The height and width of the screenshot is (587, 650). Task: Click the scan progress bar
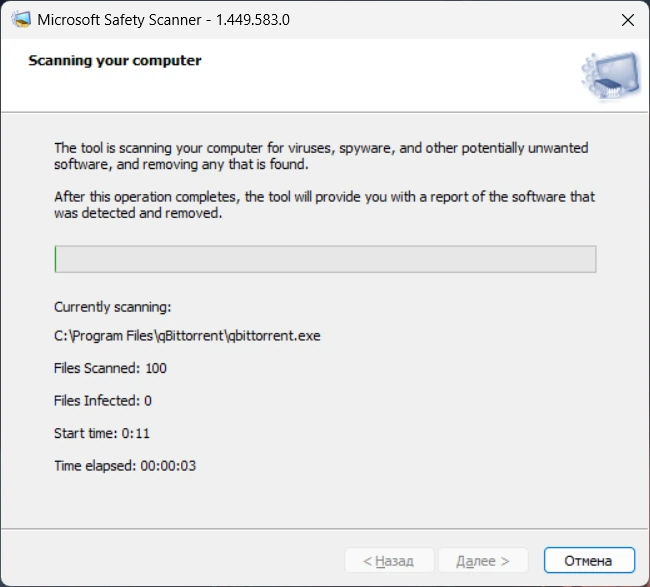coord(325,259)
